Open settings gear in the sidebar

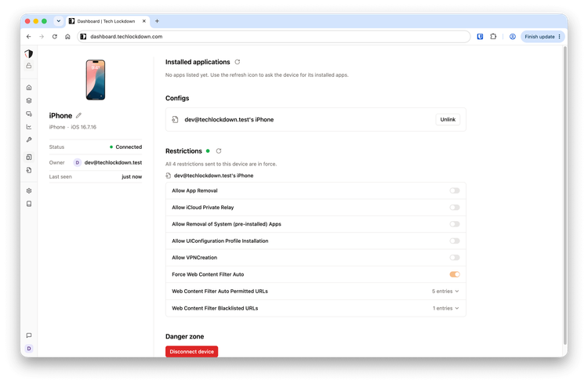tap(29, 191)
